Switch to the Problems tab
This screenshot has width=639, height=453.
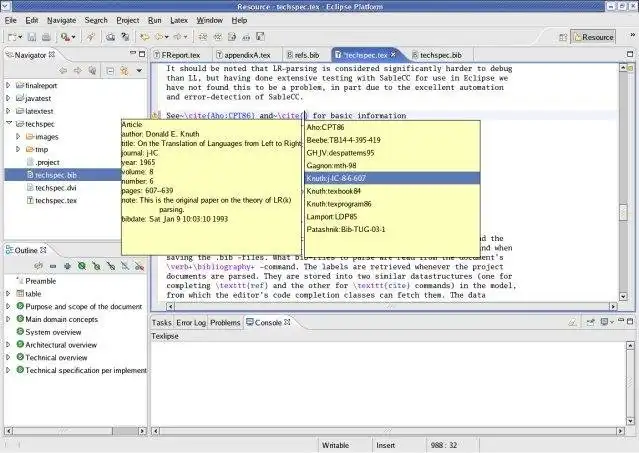click(x=225, y=323)
